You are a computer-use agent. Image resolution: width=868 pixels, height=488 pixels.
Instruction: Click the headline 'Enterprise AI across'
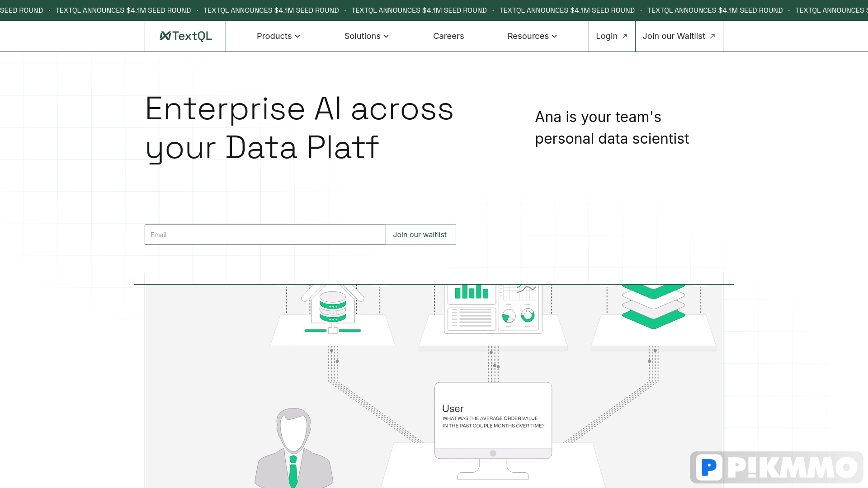click(x=299, y=109)
